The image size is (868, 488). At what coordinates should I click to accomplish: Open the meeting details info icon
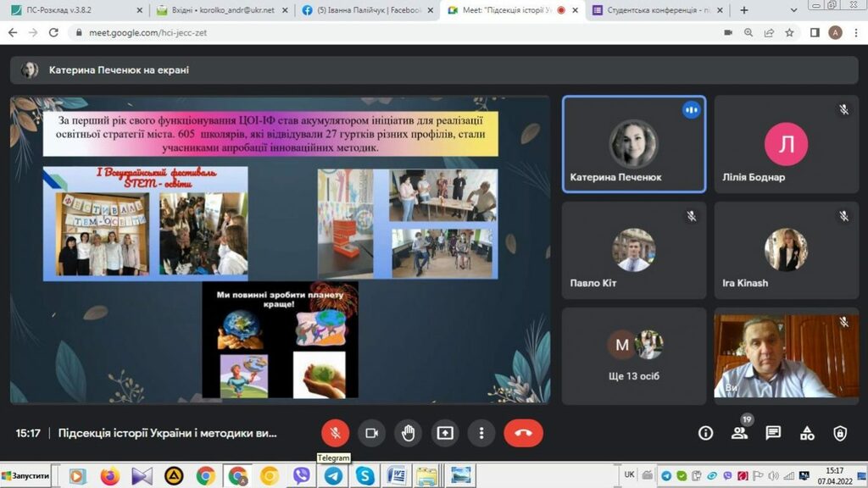(x=705, y=433)
